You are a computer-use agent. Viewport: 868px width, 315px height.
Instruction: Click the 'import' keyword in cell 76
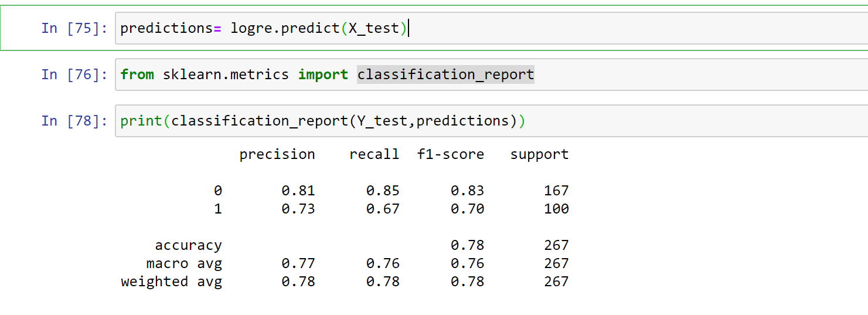[323, 74]
